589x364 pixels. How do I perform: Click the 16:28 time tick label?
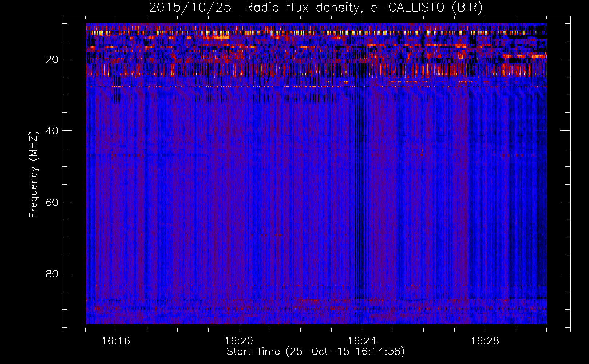485,341
